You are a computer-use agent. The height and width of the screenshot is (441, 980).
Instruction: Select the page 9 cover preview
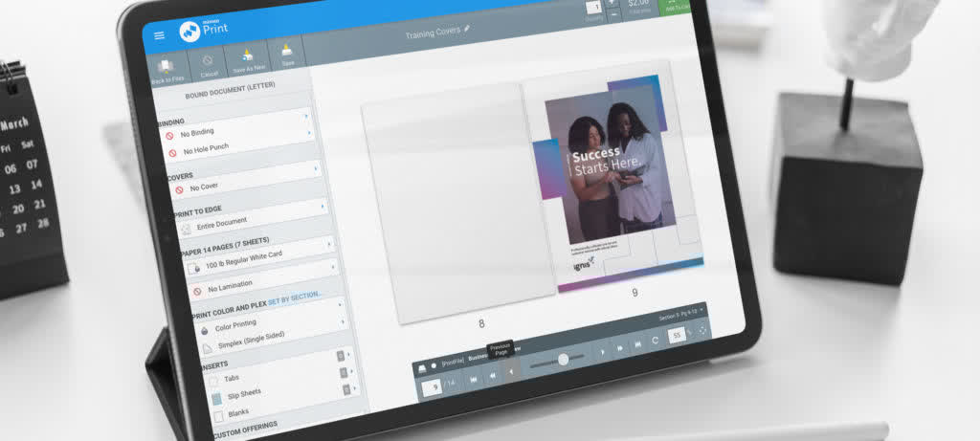(x=613, y=177)
